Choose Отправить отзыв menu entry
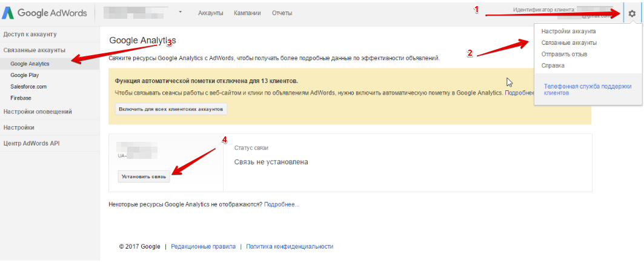The width and height of the screenshot is (644, 268). [x=564, y=54]
